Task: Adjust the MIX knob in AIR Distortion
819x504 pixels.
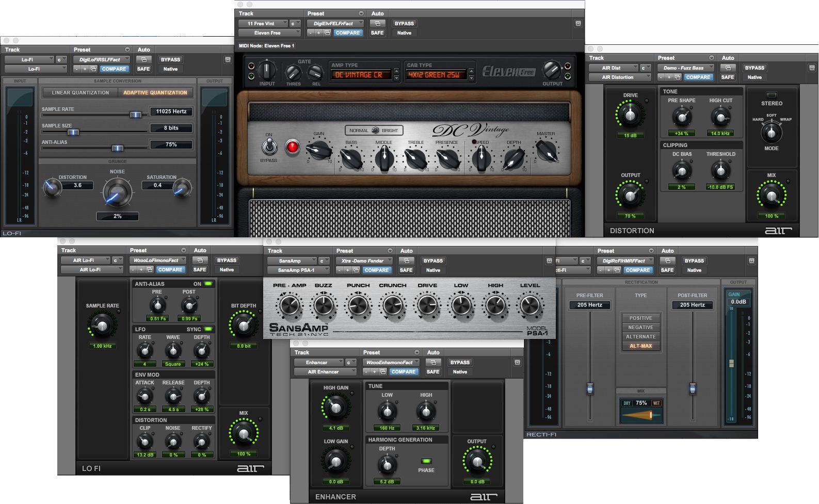Action: [771, 196]
